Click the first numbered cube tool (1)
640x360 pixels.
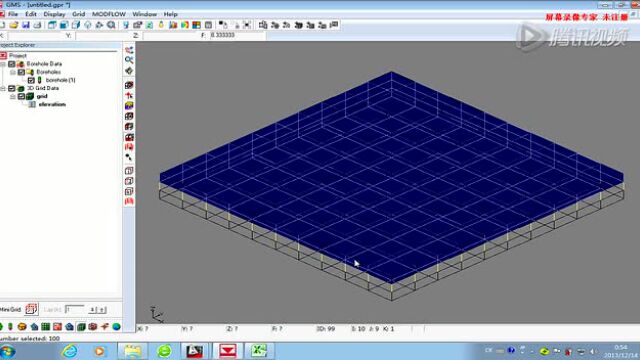[129, 171]
